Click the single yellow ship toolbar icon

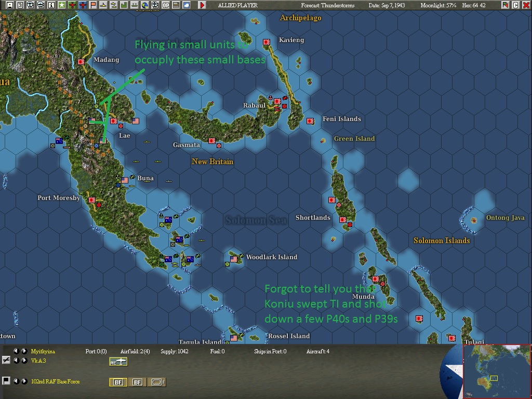coord(103,5)
